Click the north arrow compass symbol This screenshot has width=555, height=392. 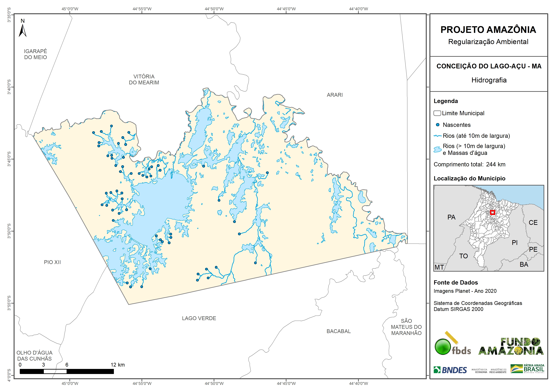pyautogui.click(x=22, y=30)
